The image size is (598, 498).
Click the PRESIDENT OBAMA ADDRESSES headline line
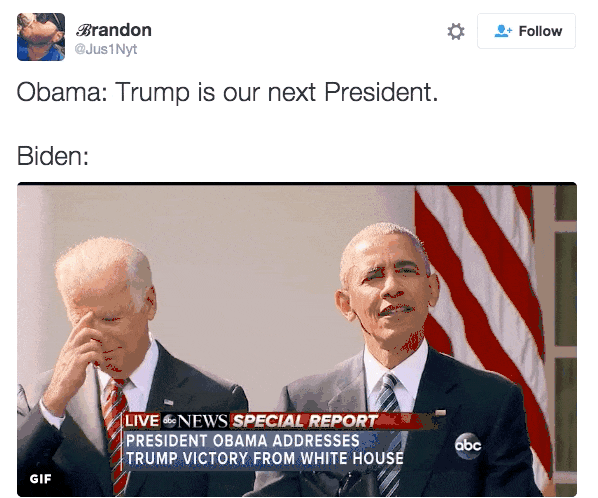(x=243, y=440)
